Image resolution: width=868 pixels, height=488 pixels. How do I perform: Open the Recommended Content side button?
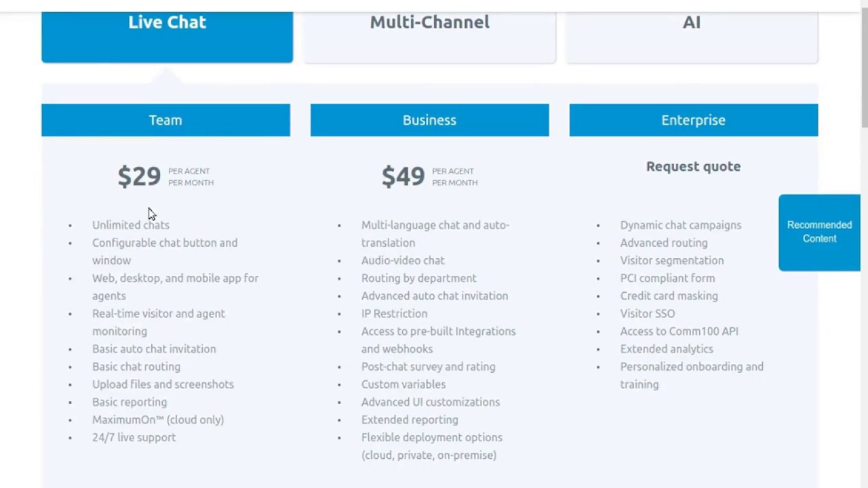point(819,232)
